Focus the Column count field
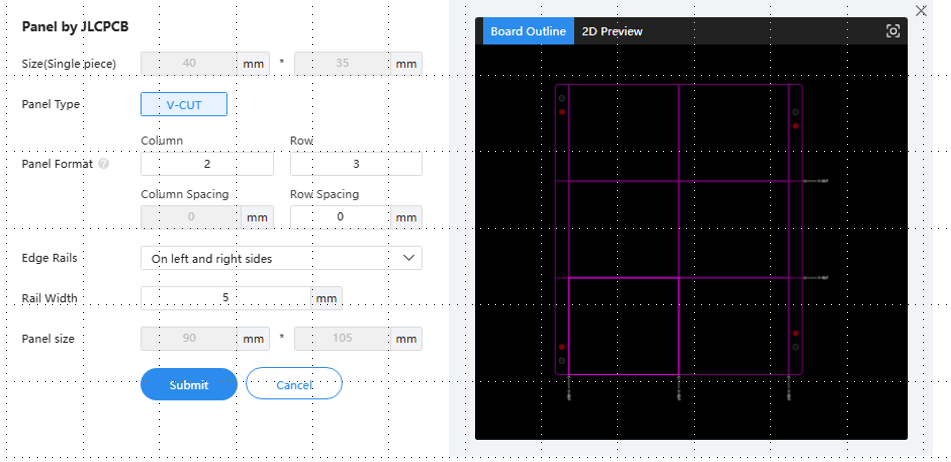The height and width of the screenshot is (462, 951). 207,164
